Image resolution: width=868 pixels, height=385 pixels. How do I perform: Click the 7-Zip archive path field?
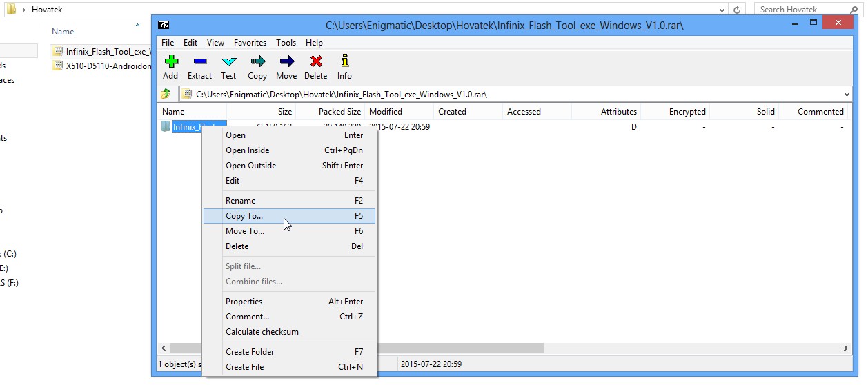click(510, 94)
